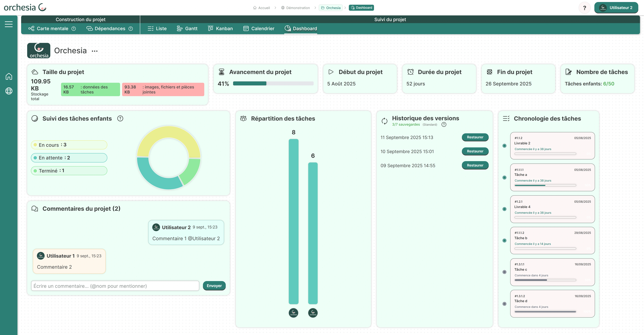The image size is (644, 335).
Task: Open the Orchesia breadcrumb
Action: pos(330,8)
